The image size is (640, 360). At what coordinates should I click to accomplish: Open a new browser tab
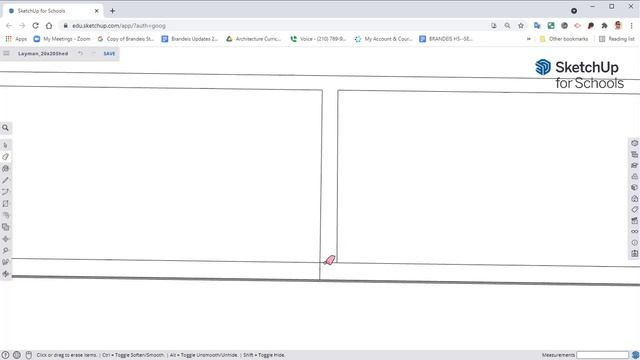coord(112,11)
